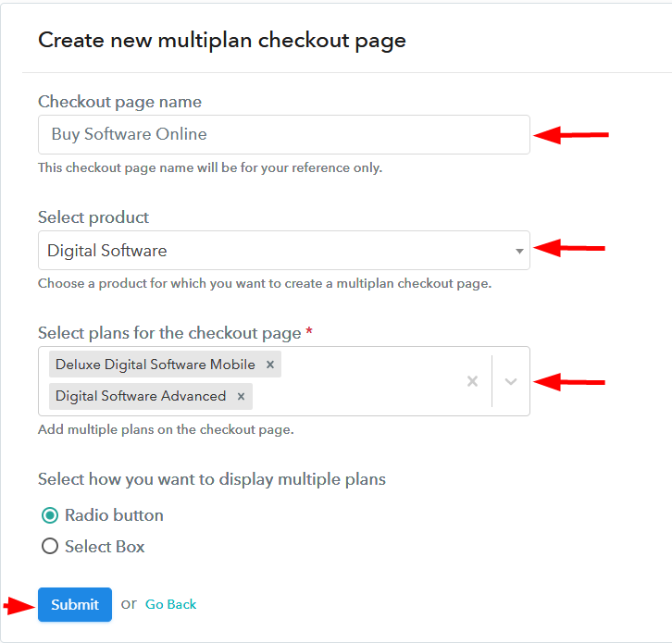
Task: Click the Deluxe Digital Software Mobile tag text
Action: point(155,365)
